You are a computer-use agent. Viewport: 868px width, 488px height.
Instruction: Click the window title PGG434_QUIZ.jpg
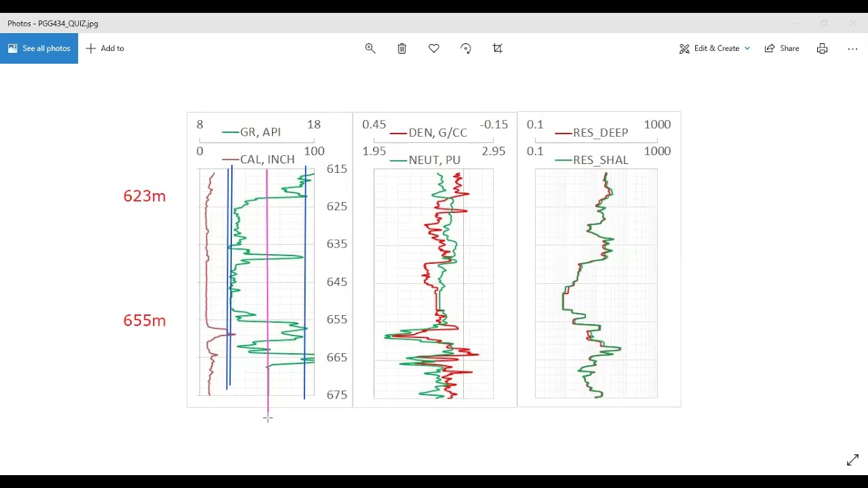(53, 23)
